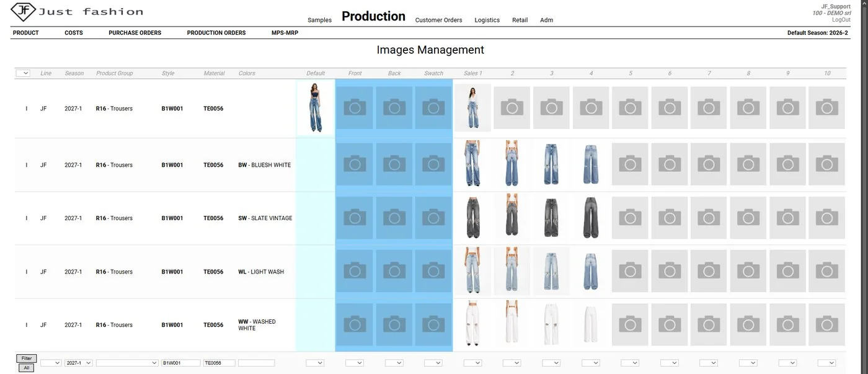Image resolution: width=868 pixels, height=374 pixels.
Task: Open the MPS-MRP submenu
Action: click(285, 33)
